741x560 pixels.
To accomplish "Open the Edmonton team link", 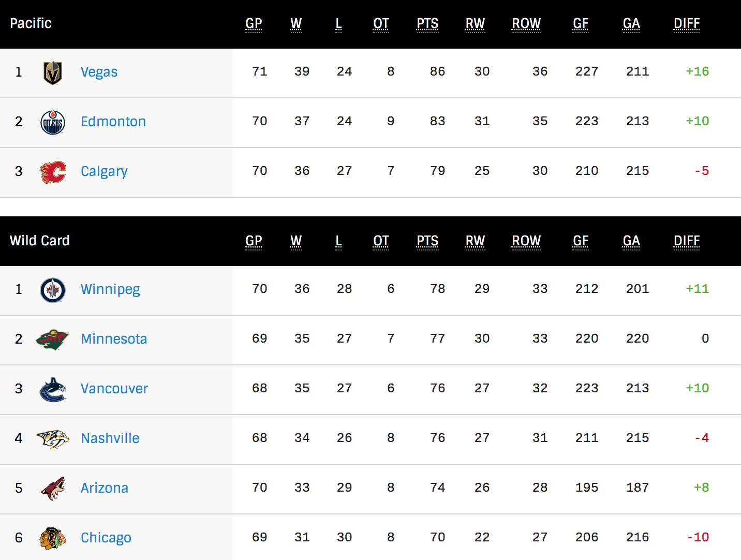I will pos(113,122).
